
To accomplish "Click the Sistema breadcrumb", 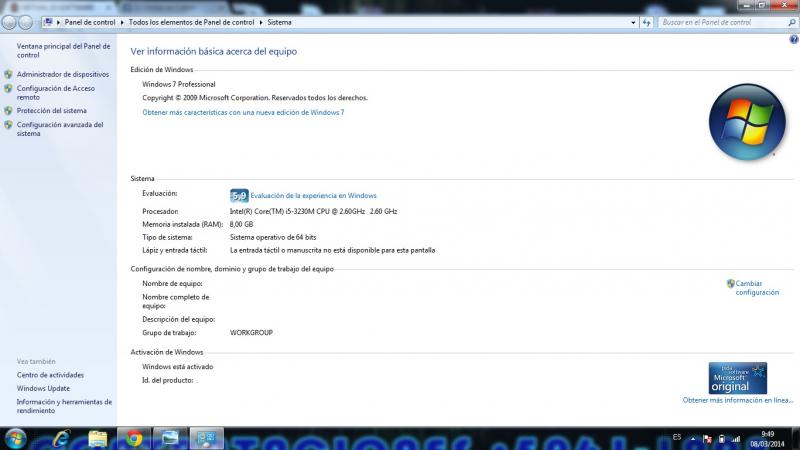I will pos(280,22).
